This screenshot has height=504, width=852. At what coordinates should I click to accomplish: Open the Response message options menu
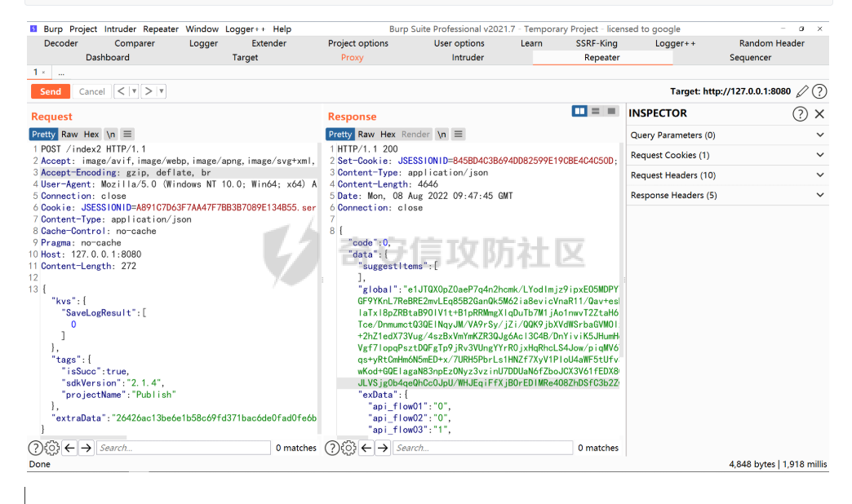click(458, 134)
